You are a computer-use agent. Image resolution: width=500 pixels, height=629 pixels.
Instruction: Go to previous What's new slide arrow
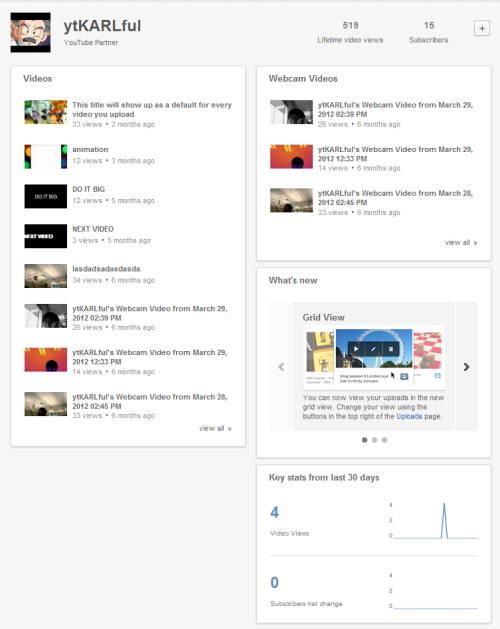[x=281, y=367]
